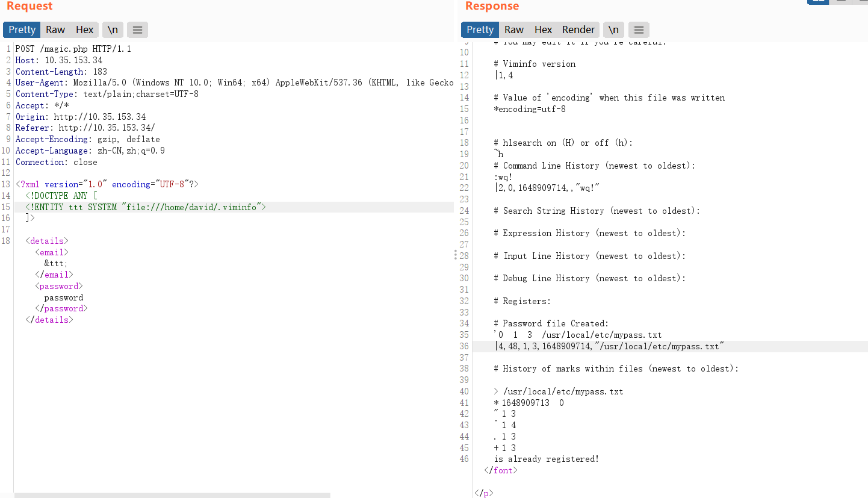Select the Response Raw tab

point(514,30)
